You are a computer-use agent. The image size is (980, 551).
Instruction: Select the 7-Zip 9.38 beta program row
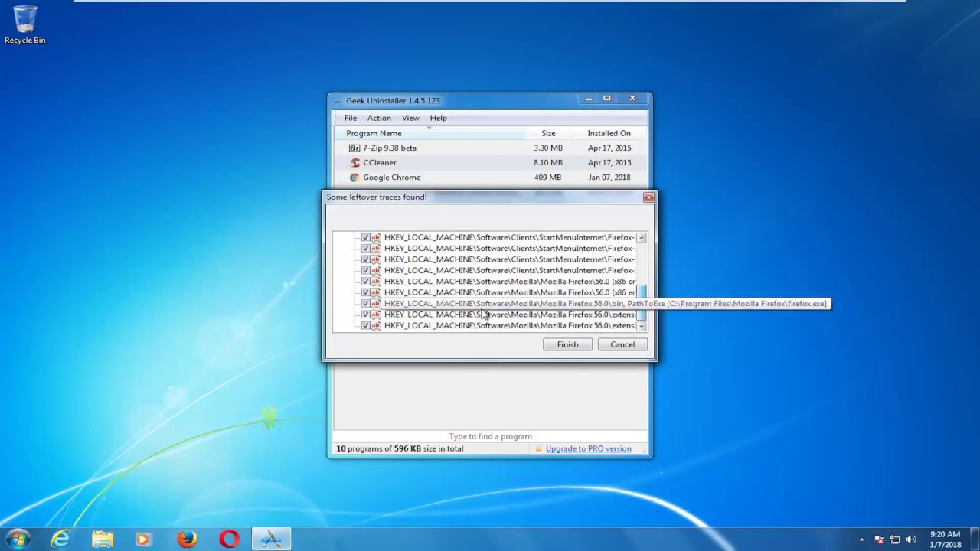(490, 148)
